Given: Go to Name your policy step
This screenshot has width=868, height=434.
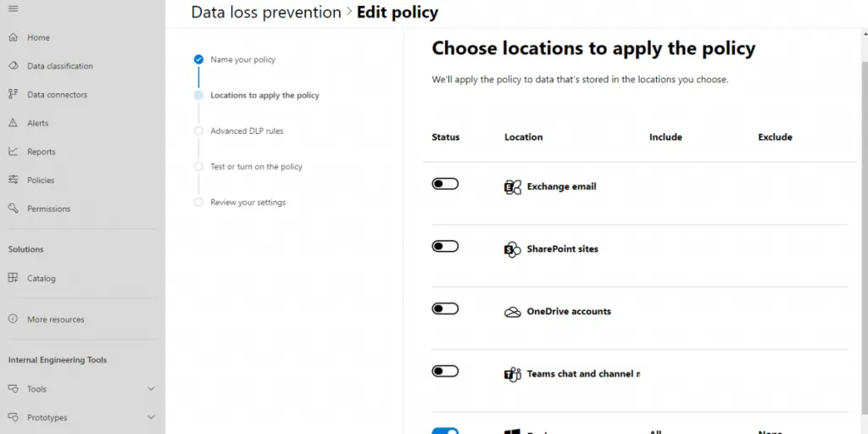Looking at the screenshot, I should [242, 59].
